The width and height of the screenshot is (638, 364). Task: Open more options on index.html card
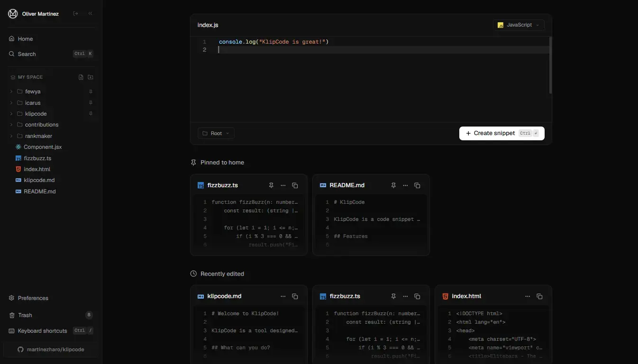528,296
